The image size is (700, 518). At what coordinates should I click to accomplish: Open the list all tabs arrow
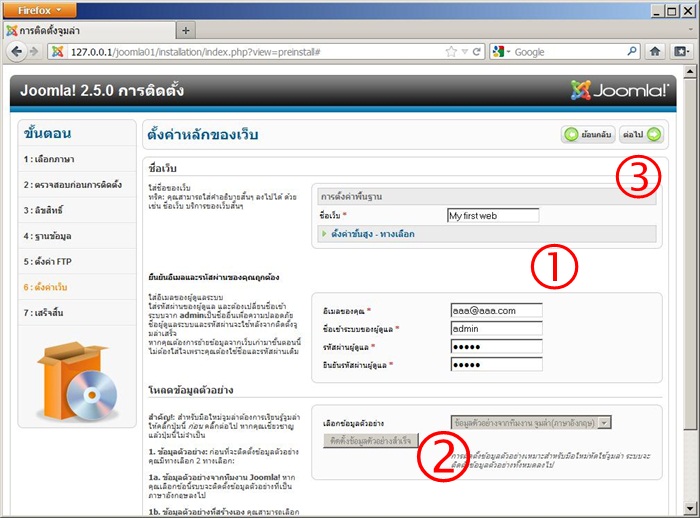(x=692, y=30)
